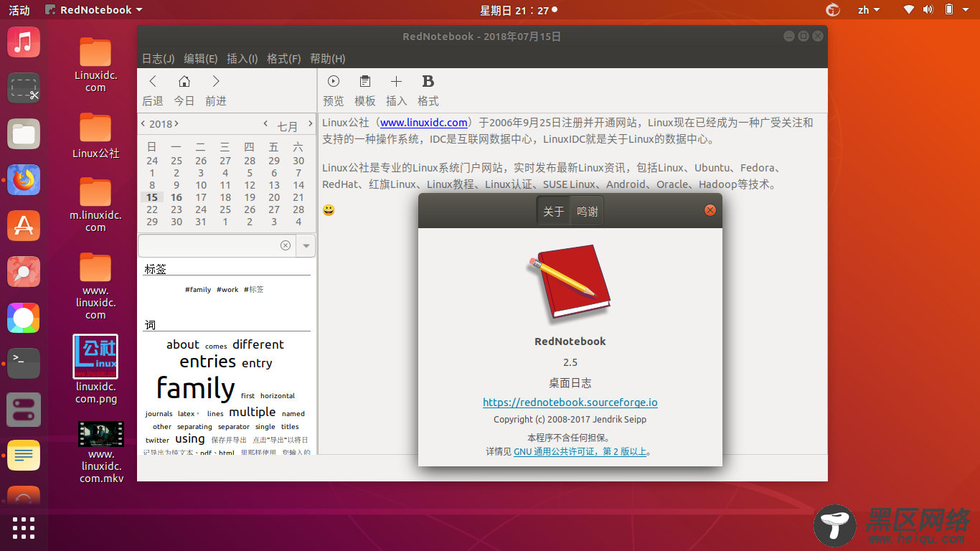Click the word 'family' in word cloud
The image size is (980, 551).
196,388
